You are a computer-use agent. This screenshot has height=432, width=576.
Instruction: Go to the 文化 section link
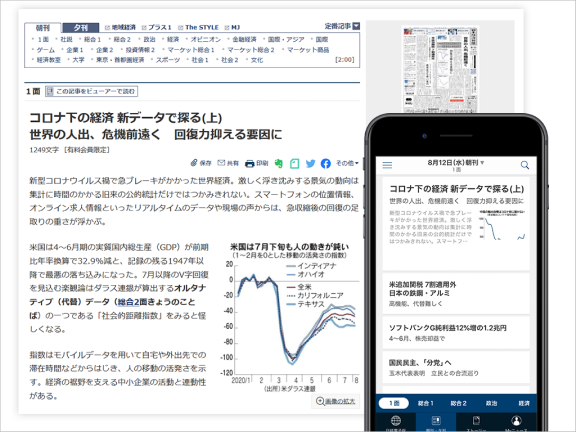(257, 60)
